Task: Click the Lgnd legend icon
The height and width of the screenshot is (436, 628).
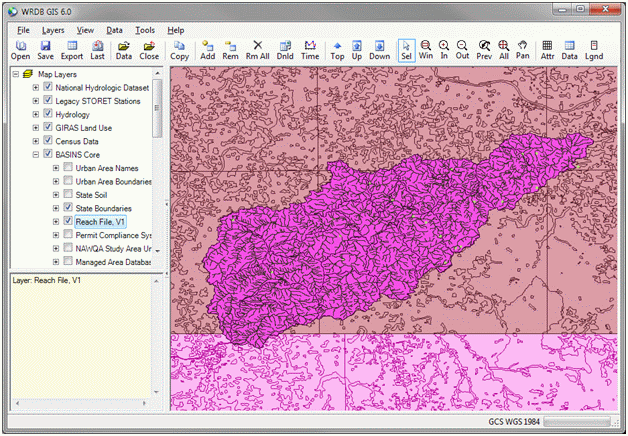Action: pos(595,50)
